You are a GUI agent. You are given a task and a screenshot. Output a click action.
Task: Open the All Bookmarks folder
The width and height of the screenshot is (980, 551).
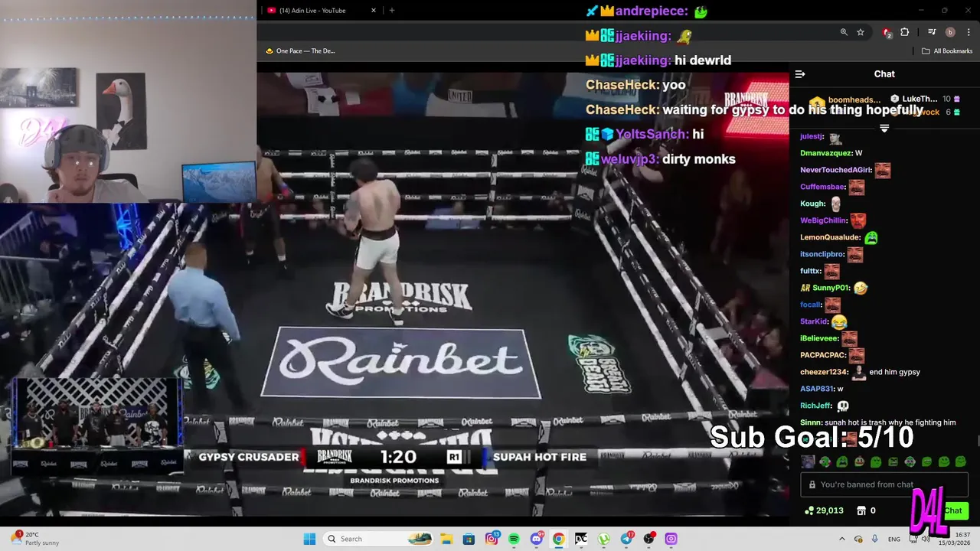[947, 51]
